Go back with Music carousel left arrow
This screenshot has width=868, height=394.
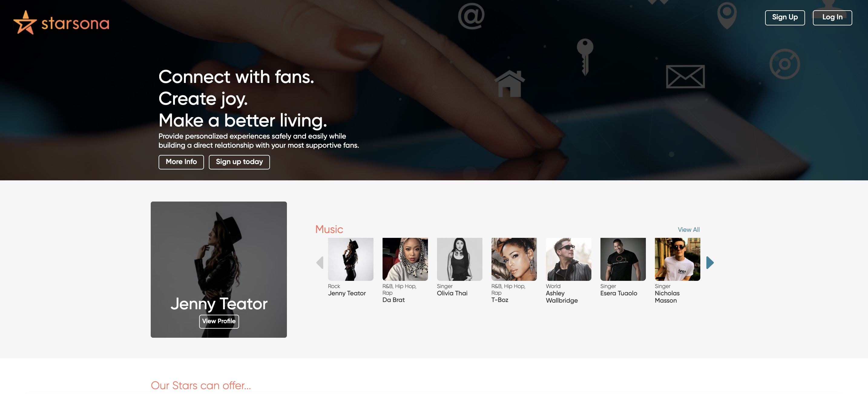320,263
